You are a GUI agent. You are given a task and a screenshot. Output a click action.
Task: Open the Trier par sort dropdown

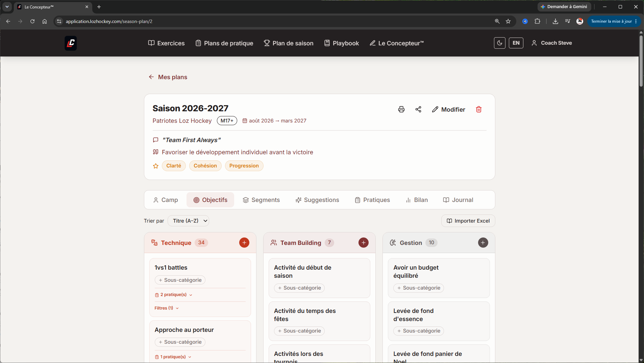pos(188,221)
